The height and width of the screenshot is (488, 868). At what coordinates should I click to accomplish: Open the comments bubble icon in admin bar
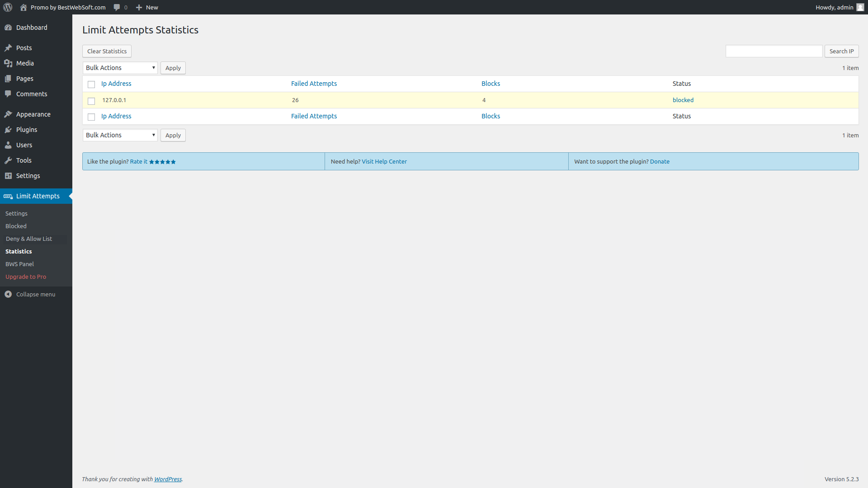click(117, 7)
